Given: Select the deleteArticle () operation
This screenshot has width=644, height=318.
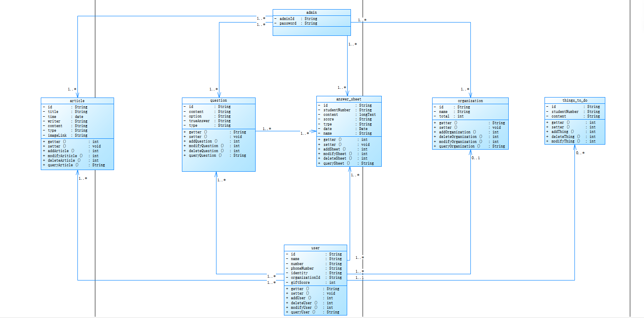Looking at the screenshot, I should click(x=70, y=160).
